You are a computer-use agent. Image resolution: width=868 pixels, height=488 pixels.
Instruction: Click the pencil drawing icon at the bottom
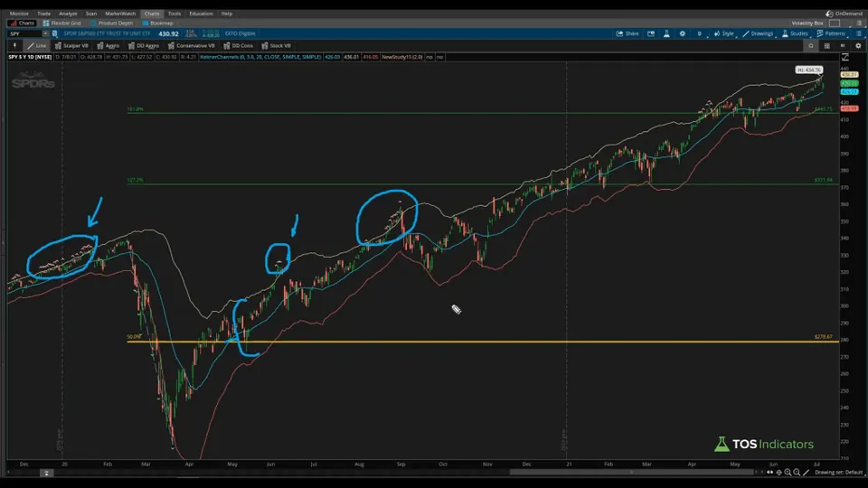click(x=806, y=473)
